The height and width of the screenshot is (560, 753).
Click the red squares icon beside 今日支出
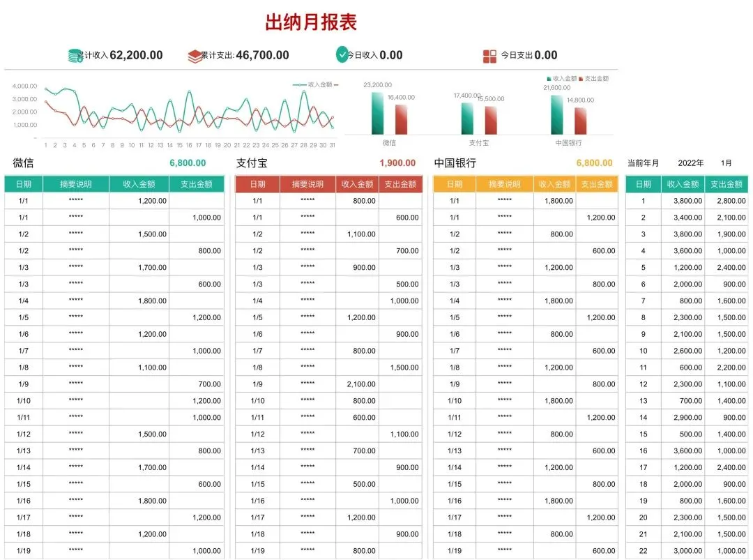pos(489,56)
